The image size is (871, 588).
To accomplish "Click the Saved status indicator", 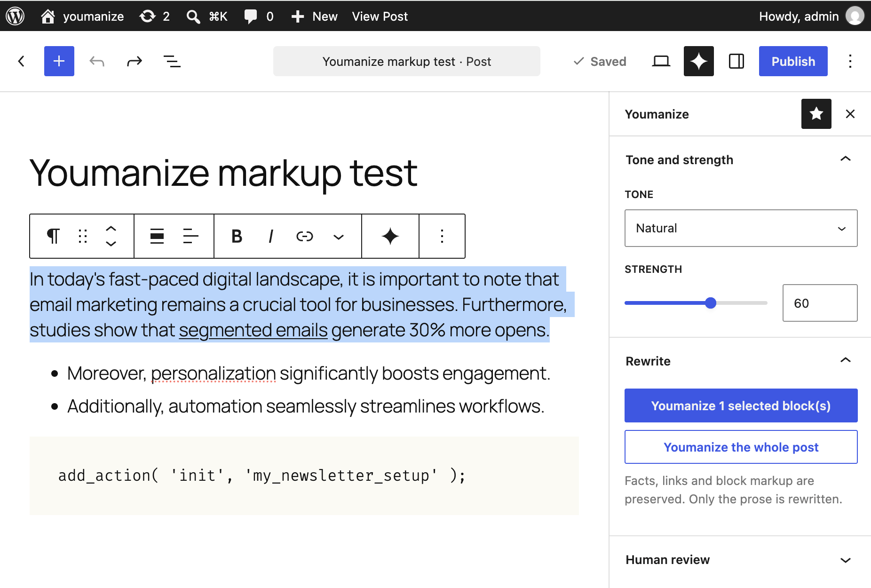I will tap(600, 62).
